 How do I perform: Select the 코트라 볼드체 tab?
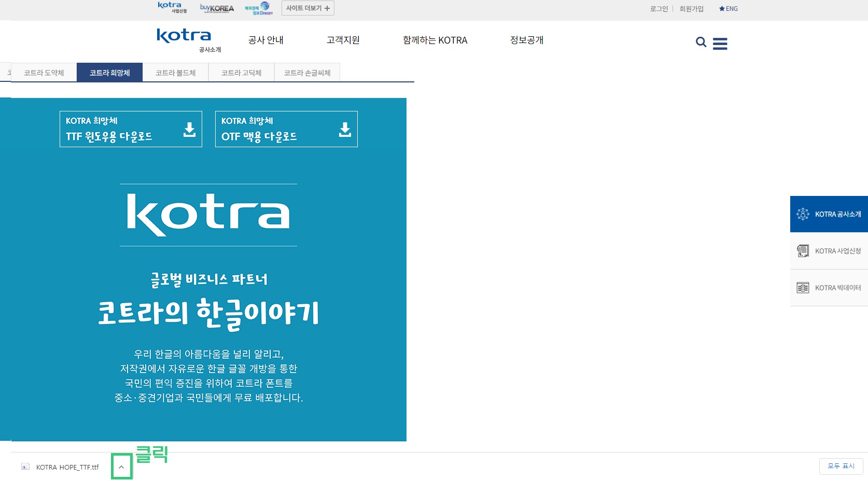click(175, 73)
